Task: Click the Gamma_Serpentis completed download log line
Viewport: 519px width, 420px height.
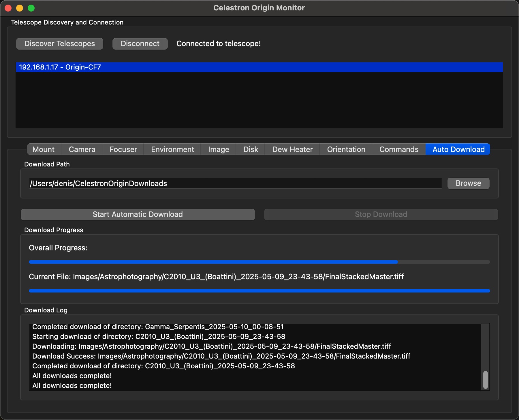Action: click(x=158, y=327)
